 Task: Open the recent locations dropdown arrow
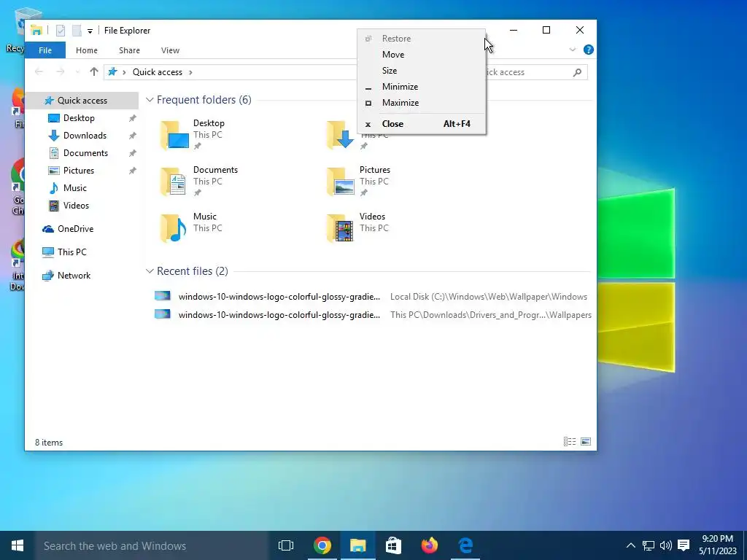pyautogui.click(x=77, y=72)
